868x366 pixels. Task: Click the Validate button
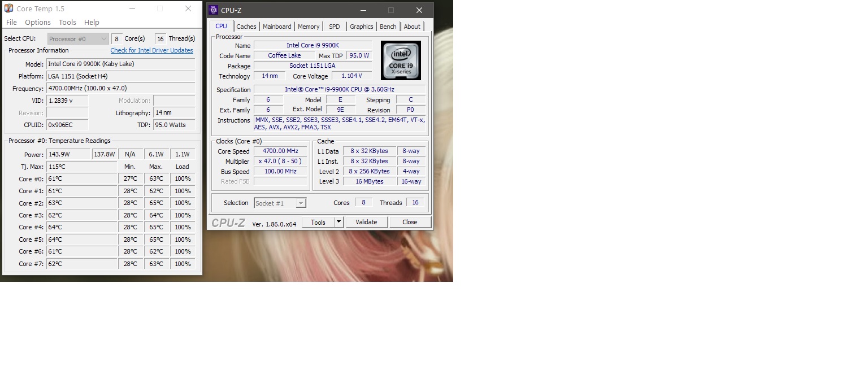point(366,222)
